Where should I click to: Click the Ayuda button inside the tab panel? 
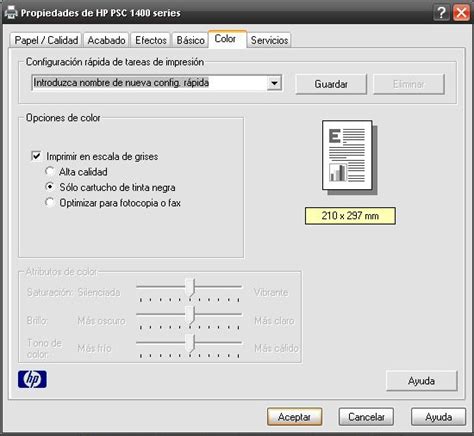422,381
